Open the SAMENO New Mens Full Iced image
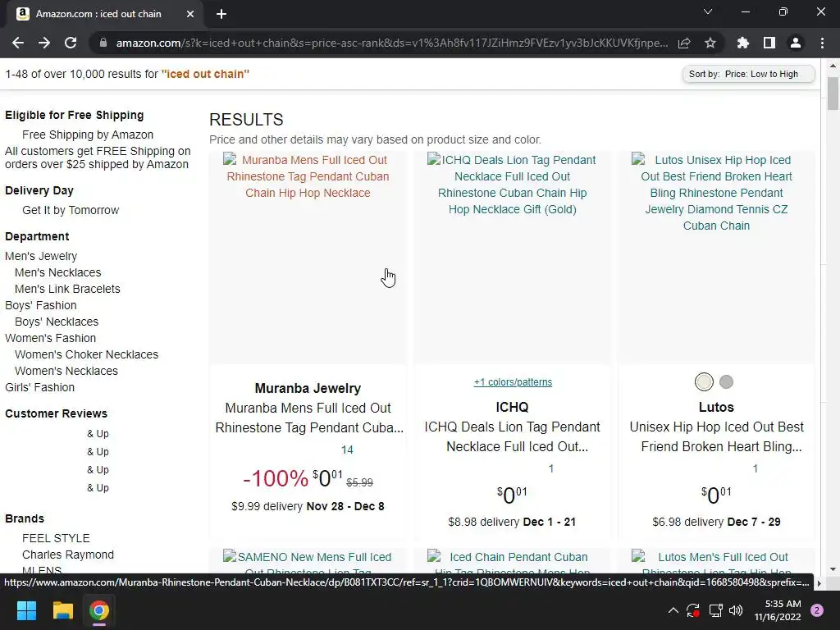Viewport: 840px width, 630px height. pos(308,560)
